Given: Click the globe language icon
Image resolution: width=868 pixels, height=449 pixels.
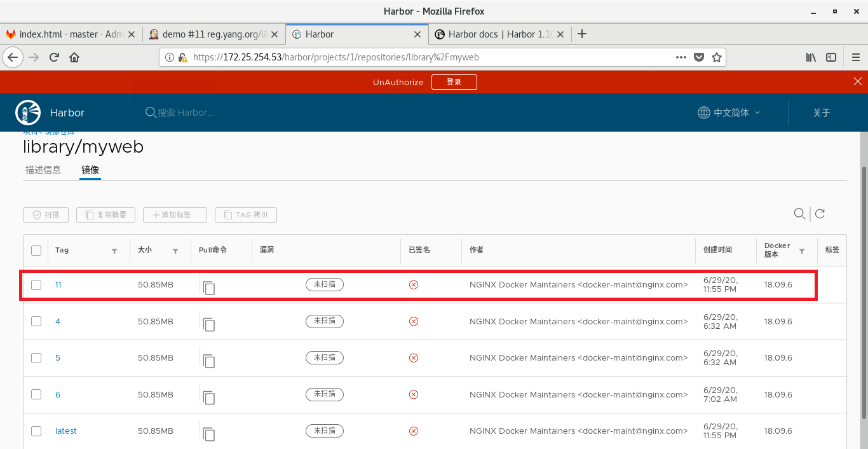Looking at the screenshot, I should (x=703, y=113).
